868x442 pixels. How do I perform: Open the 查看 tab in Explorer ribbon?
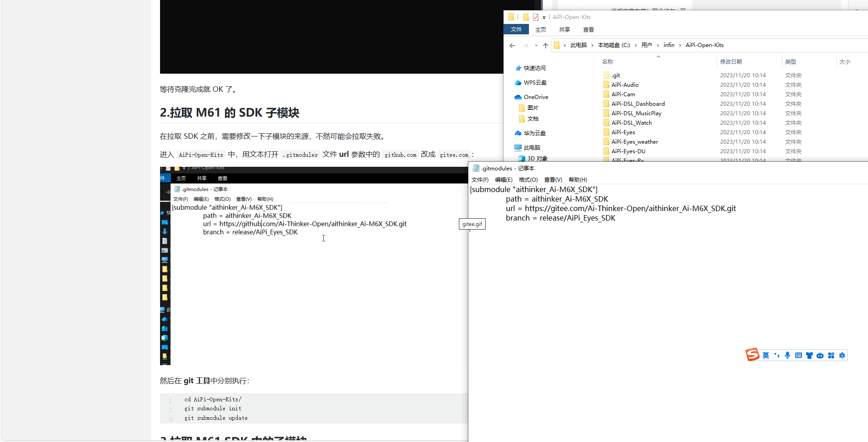pyautogui.click(x=589, y=30)
